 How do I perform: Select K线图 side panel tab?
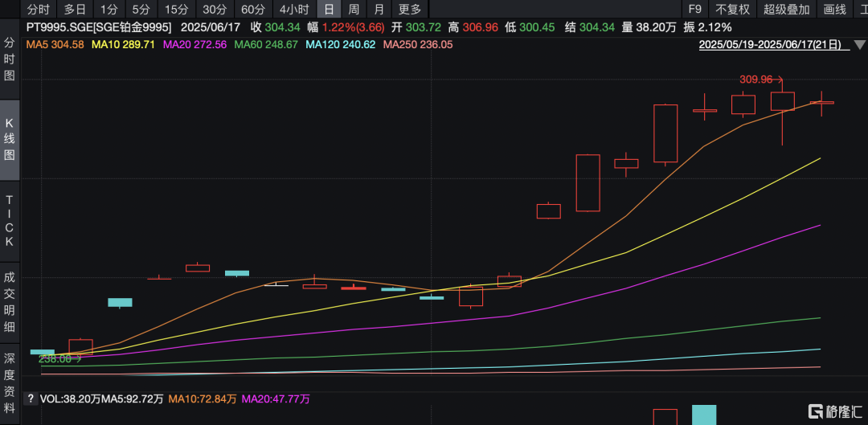pyautogui.click(x=10, y=140)
